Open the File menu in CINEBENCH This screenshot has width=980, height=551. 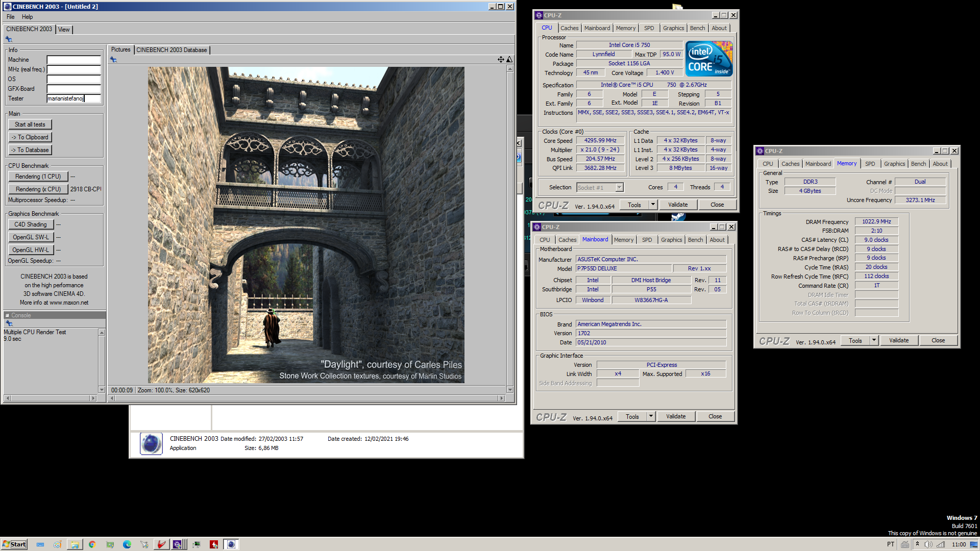point(10,17)
